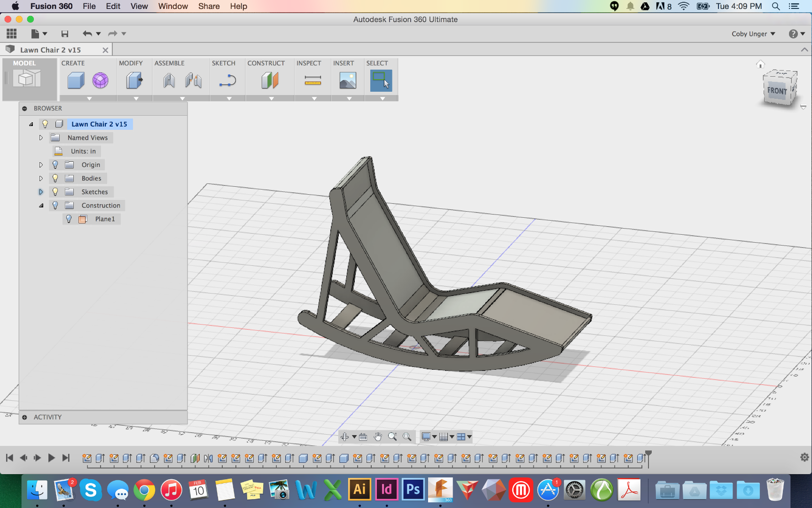This screenshot has height=508, width=812.
Task: Click the Redo arrow
Action: click(x=113, y=33)
